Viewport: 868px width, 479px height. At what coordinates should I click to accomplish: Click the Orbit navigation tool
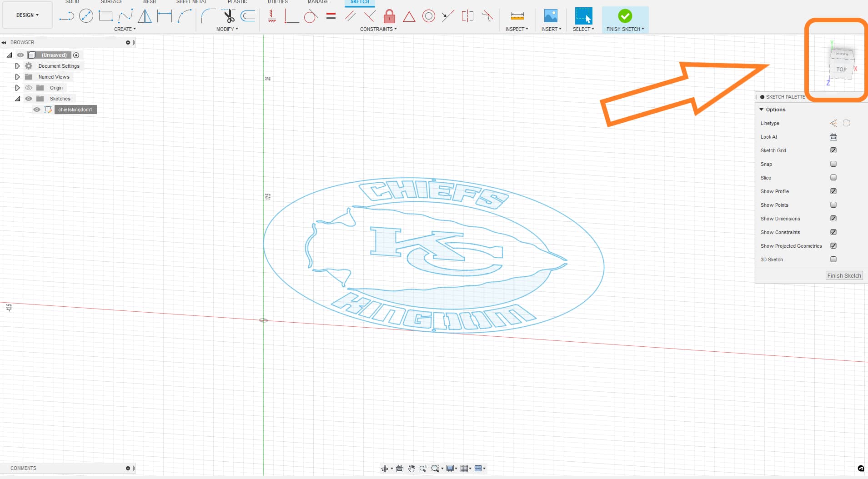(x=385, y=469)
